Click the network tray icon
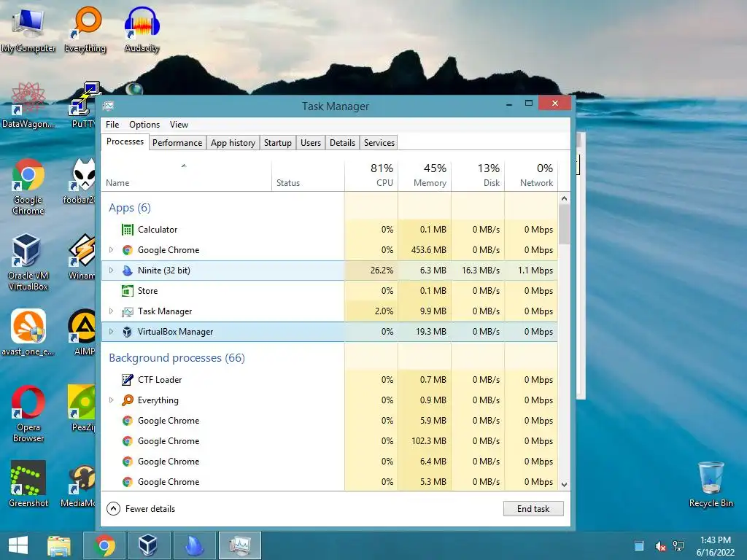 [678, 546]
